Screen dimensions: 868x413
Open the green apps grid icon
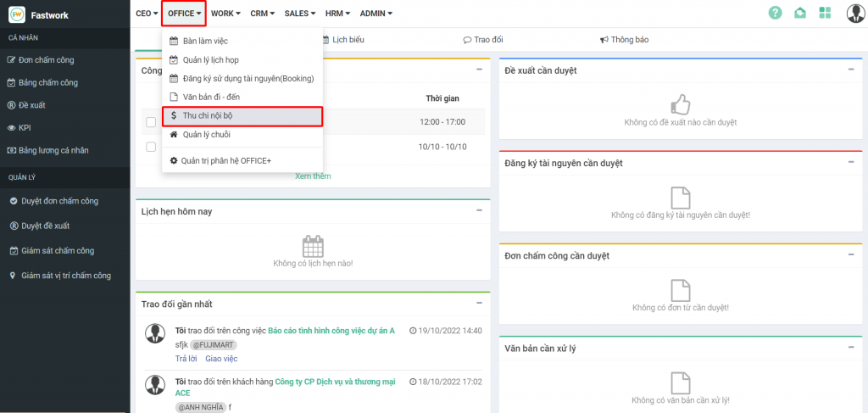[825, 13]
